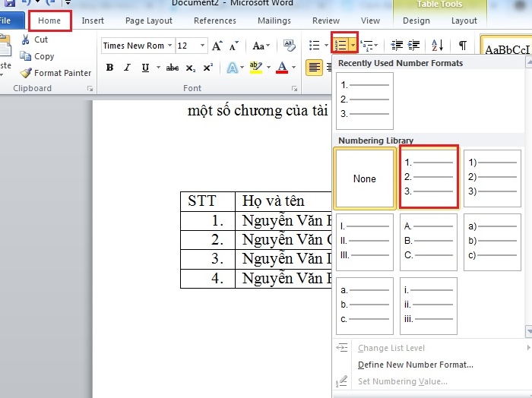
Task: Click the Họ và tên header cell
Action: (283, 201)
